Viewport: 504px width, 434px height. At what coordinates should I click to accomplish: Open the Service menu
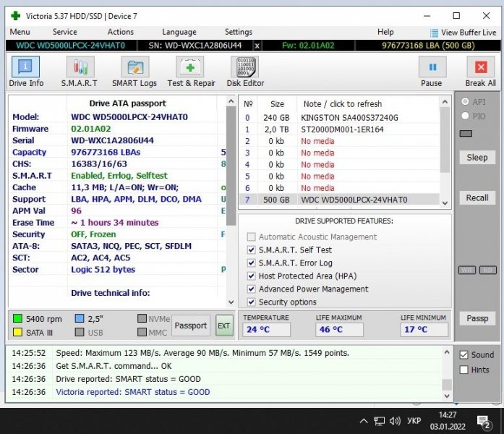click(x=64, y=32)
